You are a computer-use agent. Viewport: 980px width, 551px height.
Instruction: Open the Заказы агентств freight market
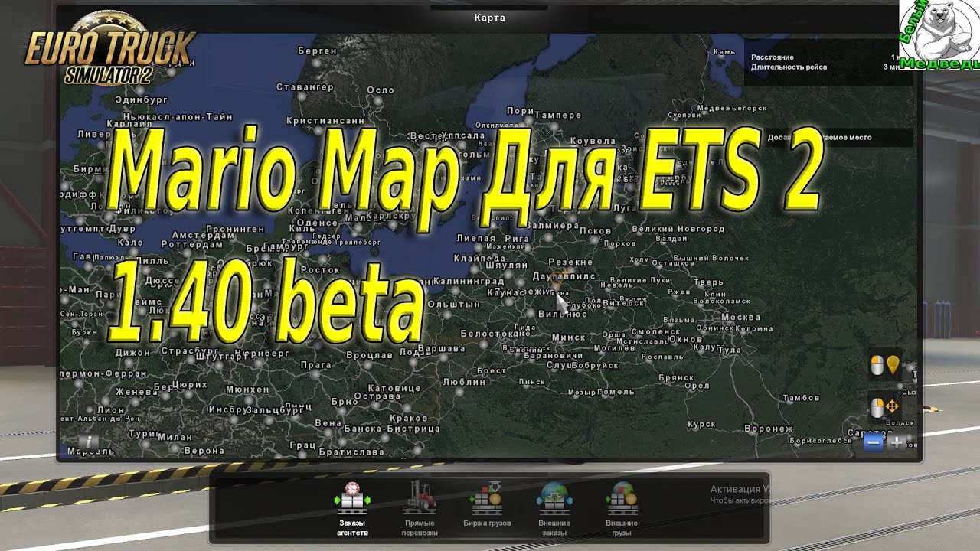tap(353, 508)
